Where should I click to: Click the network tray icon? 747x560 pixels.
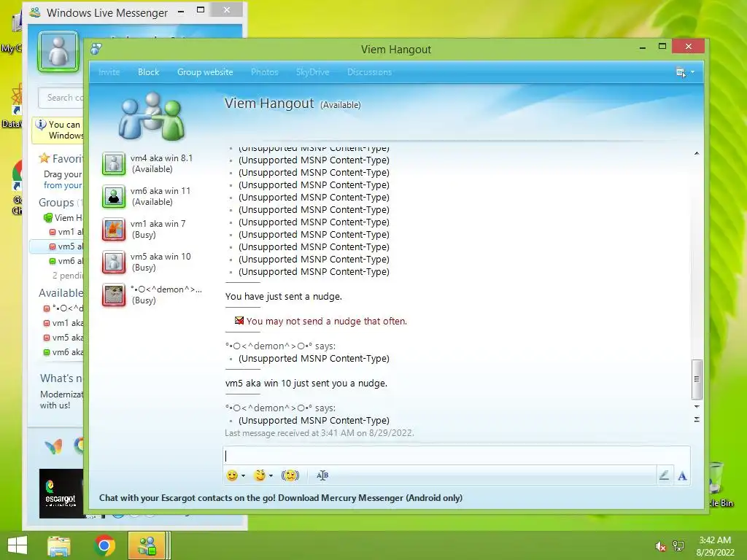point(678,546)
